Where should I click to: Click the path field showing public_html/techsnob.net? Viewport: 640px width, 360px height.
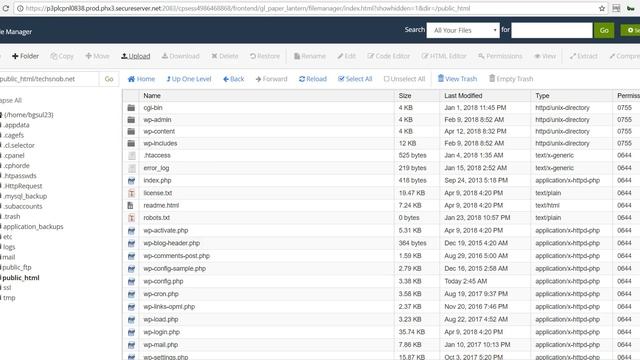[x=49, y=79]
